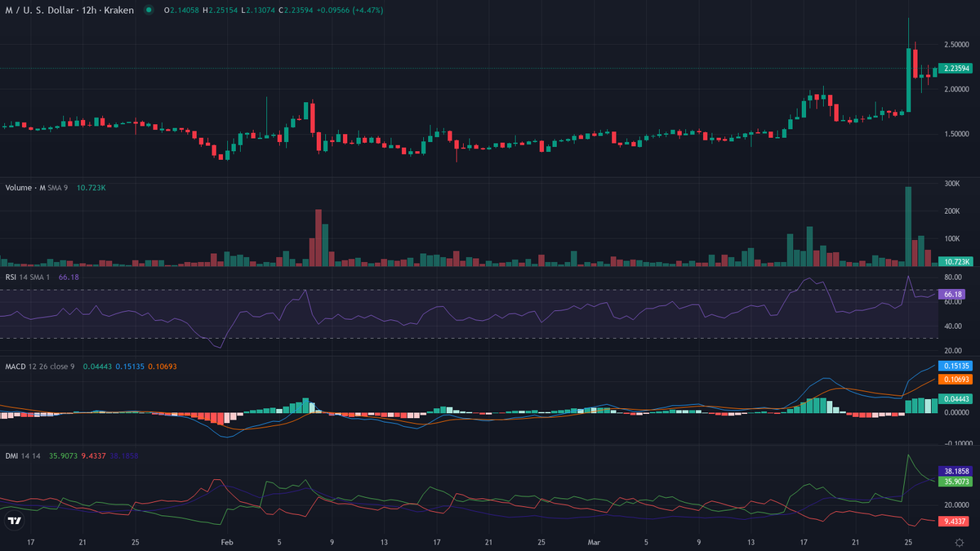Click the MACD 12 26 close 9 legend
The image size is (980, 551).
pos(39,367)
